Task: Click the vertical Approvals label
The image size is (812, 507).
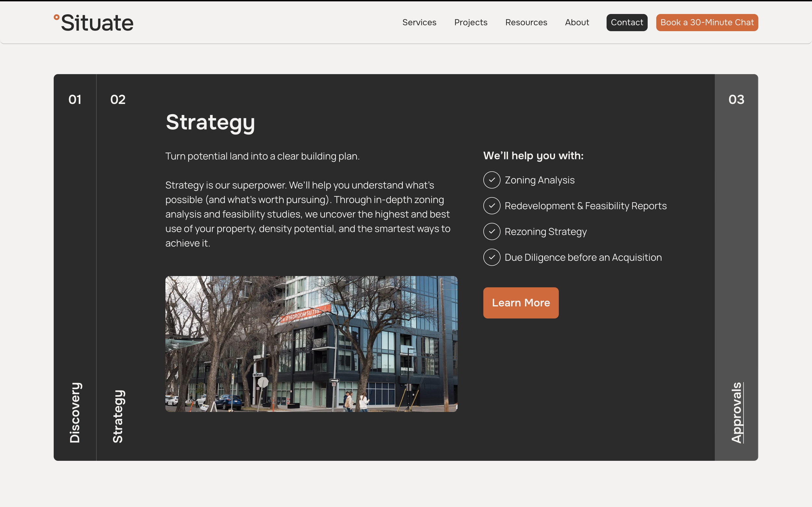Action: coord(737,413)
